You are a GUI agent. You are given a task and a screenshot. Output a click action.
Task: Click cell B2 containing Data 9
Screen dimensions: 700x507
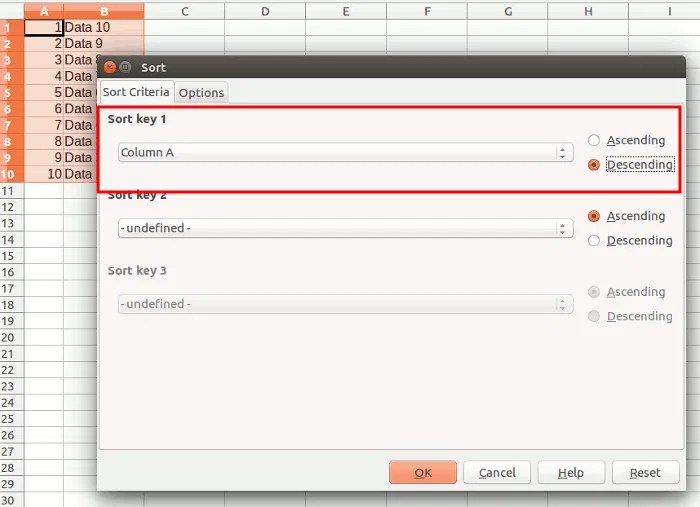coord(104,44)
